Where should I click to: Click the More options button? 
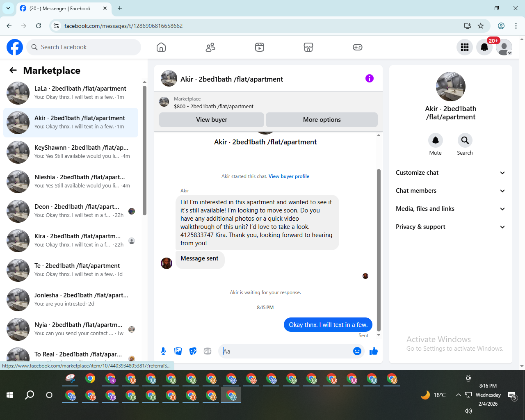click(322, 120)
